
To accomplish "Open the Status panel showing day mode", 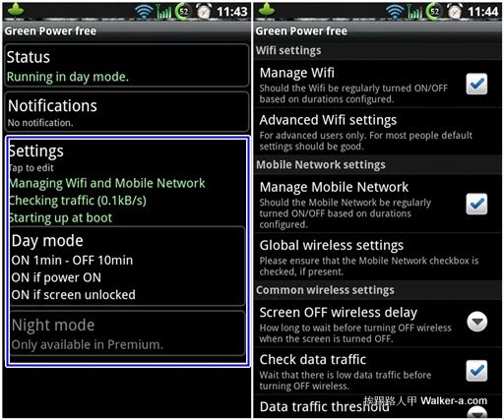I will [127, 66].
